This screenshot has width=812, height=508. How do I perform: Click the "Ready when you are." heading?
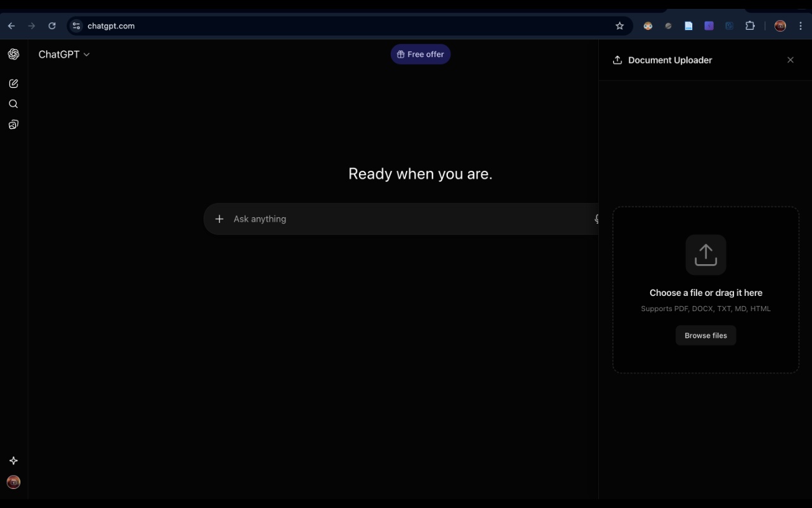421,174
